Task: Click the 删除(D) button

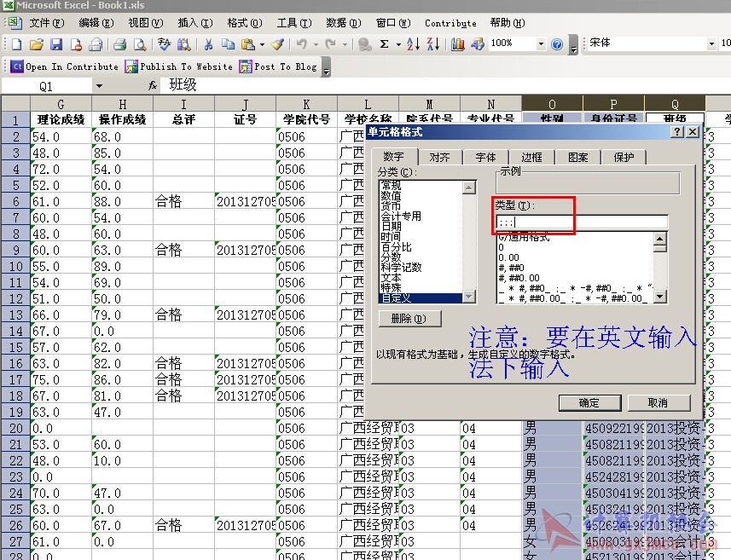Action: 409,319
